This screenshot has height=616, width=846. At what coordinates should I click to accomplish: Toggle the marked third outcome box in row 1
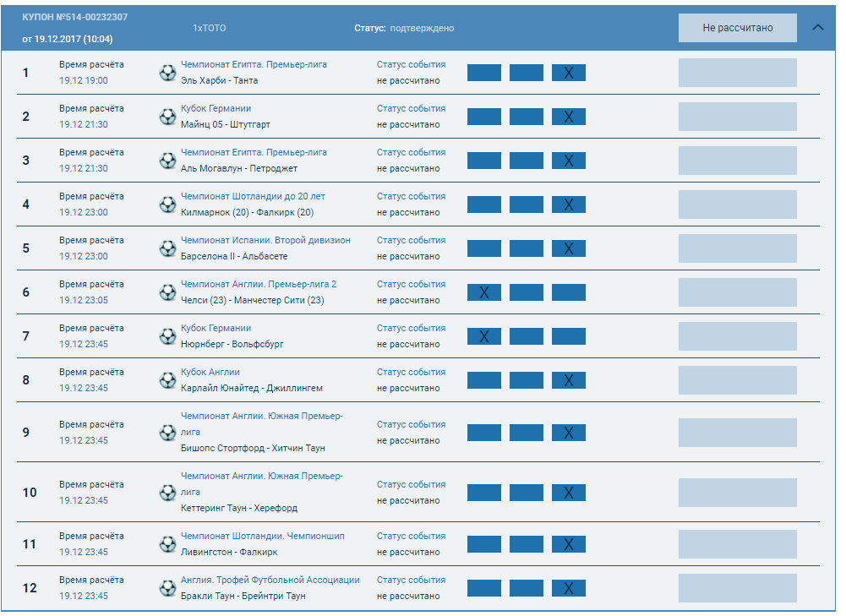click(568, 73)
